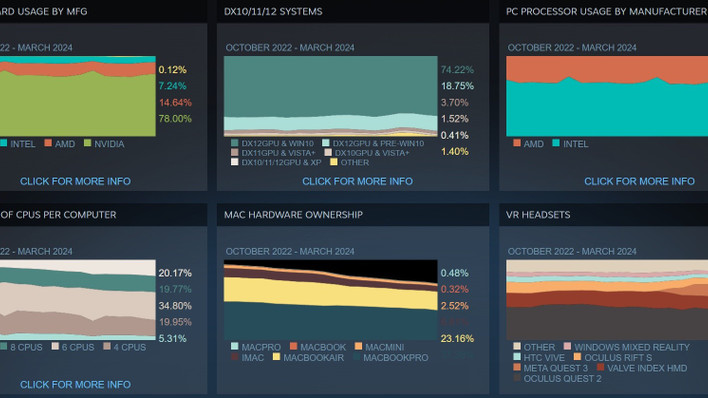The image size is (708, 398).
Task: Click the VR headsets area chart
Action: [607, 300]
